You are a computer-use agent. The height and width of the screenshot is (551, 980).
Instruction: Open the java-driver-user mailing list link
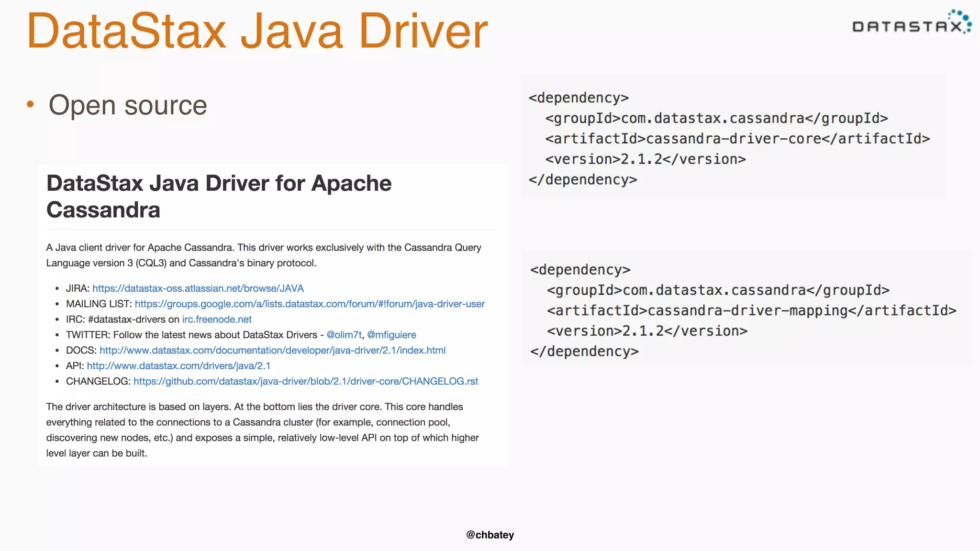click(310, 304)
